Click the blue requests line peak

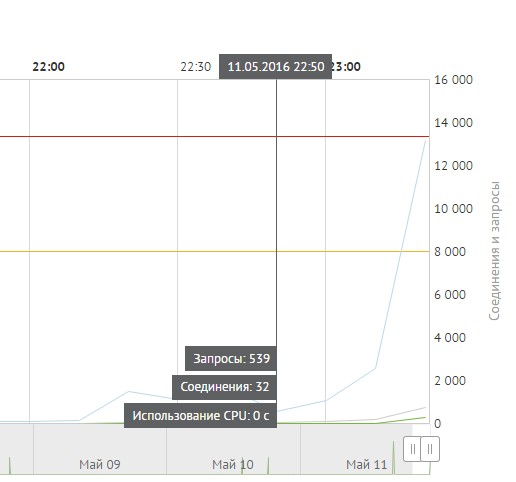click(x=425, y=141)
